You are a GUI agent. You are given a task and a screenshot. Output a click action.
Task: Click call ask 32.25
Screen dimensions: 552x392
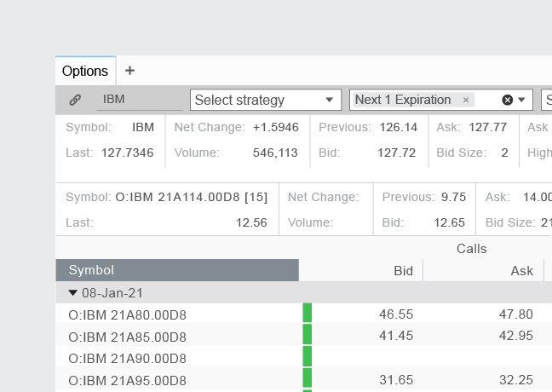pyautogui.click(x=516, y=380)
